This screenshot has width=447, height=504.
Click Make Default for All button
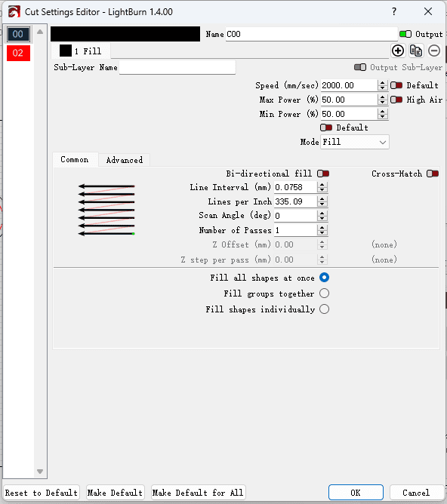pos(198,493)
